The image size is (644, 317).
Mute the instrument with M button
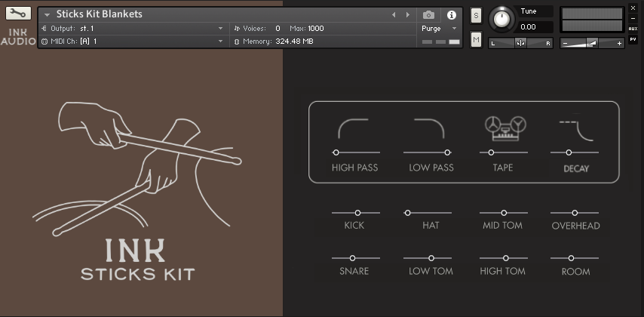pyautogui.click(x=476, y=40)
